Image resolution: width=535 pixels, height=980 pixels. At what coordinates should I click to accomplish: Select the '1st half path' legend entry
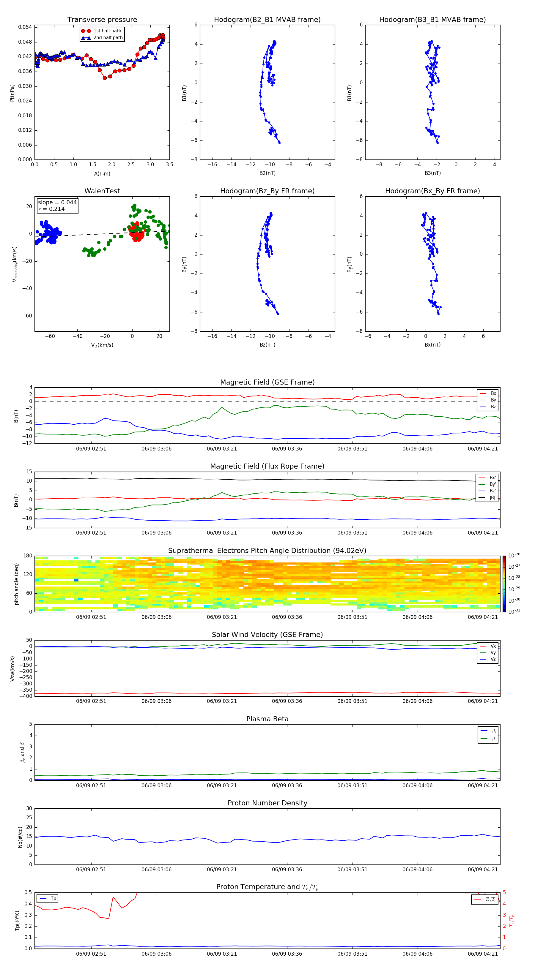(x=102, y=31)
